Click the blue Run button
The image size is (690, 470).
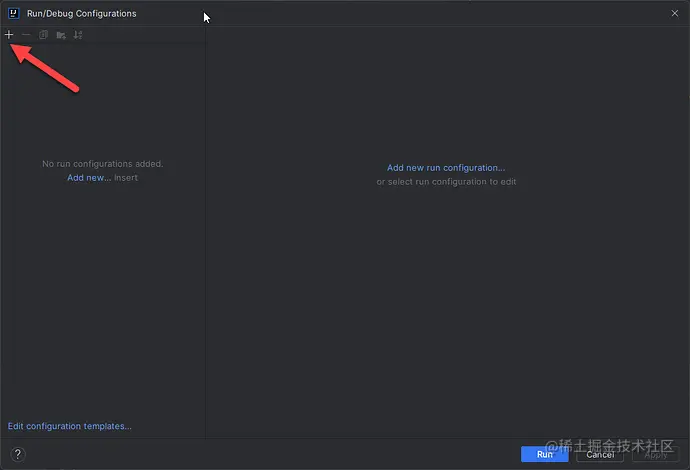pyautogui.click(x=544, y=454)
